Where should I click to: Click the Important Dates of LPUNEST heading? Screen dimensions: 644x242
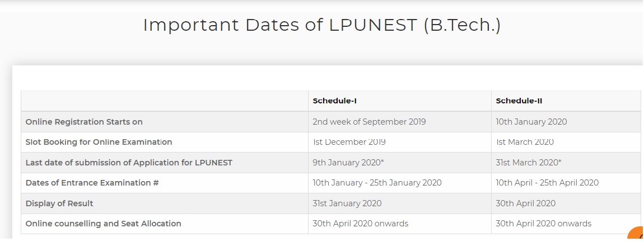click(321, 25)
